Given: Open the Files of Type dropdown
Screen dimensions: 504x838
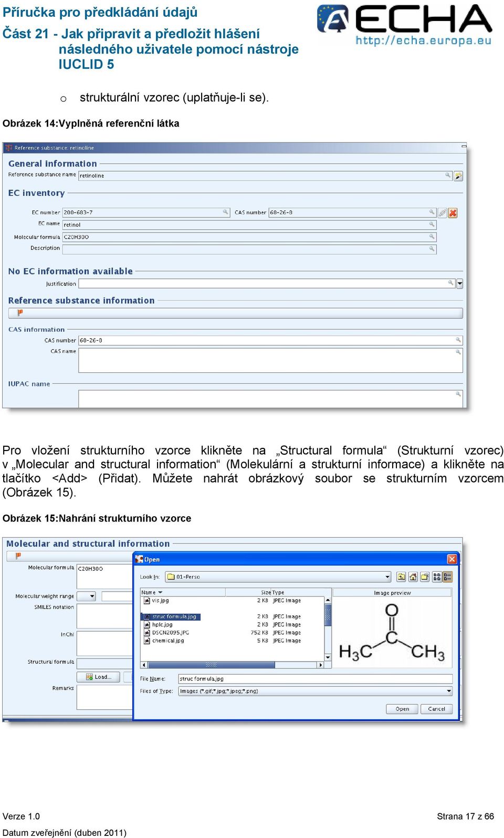Looking at the screenshot, I should point(449,691).
